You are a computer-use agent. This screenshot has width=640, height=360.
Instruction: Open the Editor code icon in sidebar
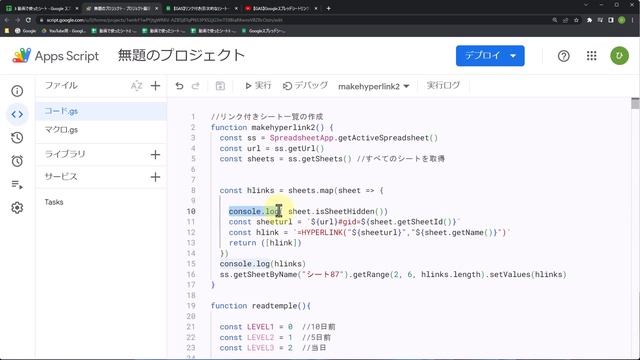17,114
